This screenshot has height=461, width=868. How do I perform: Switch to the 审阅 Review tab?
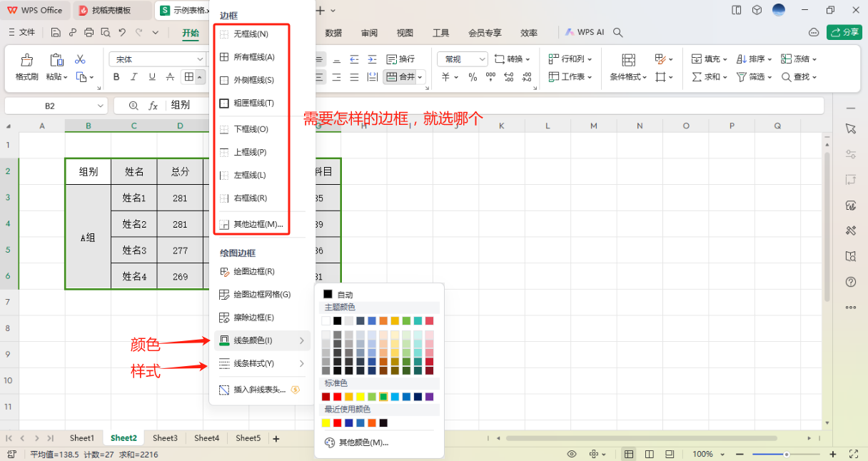click(x=369, y=33)
